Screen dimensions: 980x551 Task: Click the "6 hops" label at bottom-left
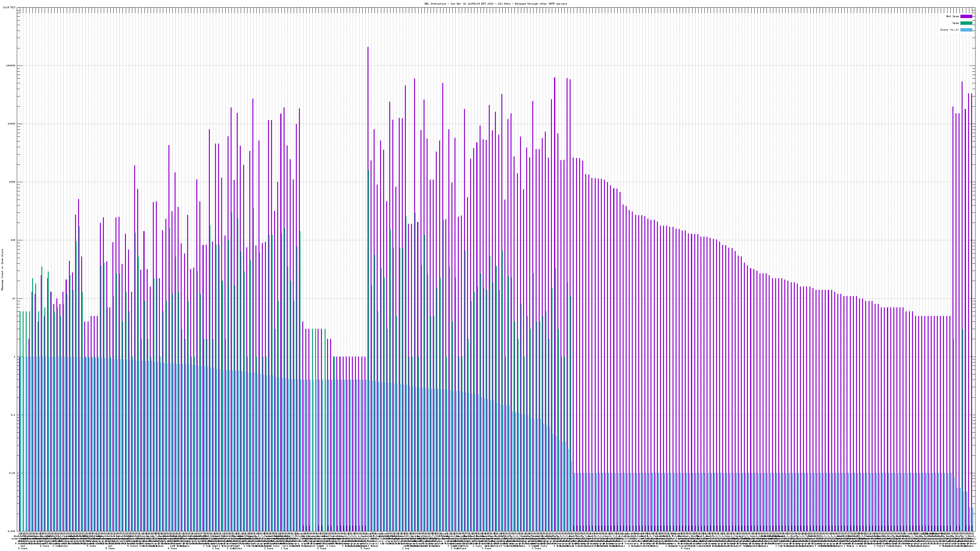click(x=22, y=548)
